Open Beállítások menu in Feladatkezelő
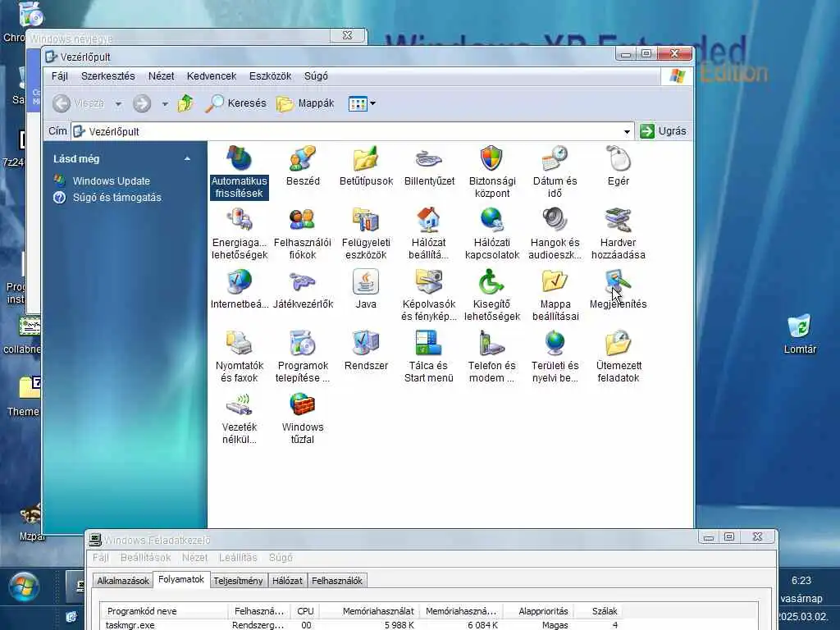Viewport: 840px width, 630px height. (x=146, y=558)
